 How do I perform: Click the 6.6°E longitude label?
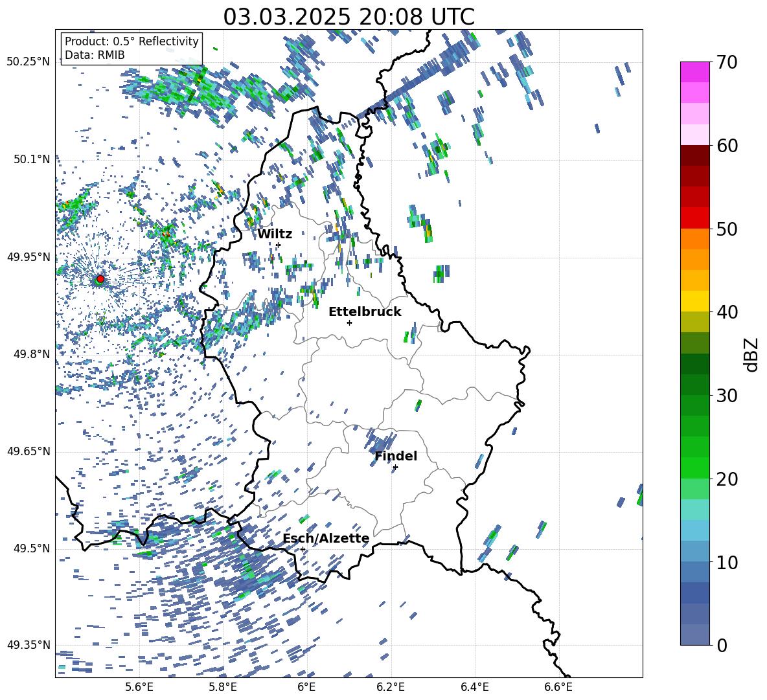[558, 688]
